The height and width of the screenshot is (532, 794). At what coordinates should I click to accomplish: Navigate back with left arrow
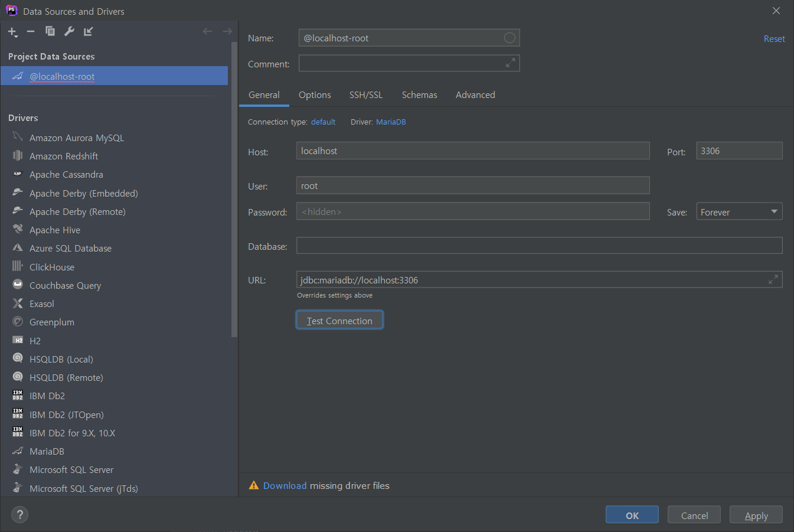(x=207, y=31)
